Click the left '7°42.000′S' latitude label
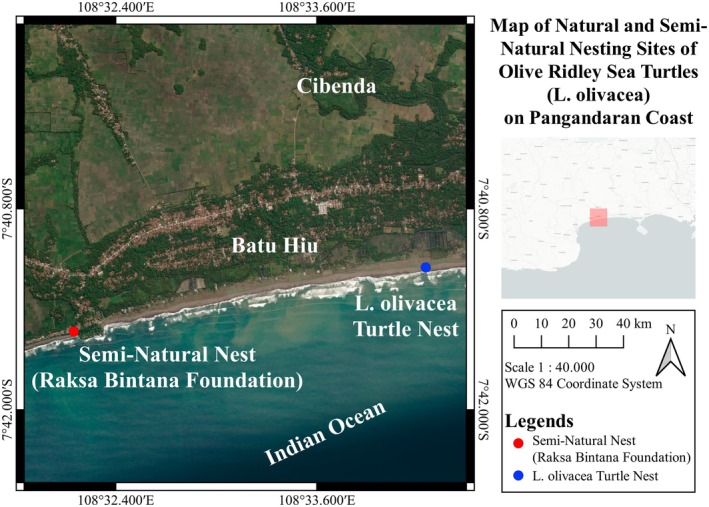Image resolution: width=709 pixels, height=507 pixels. [8, 410]
